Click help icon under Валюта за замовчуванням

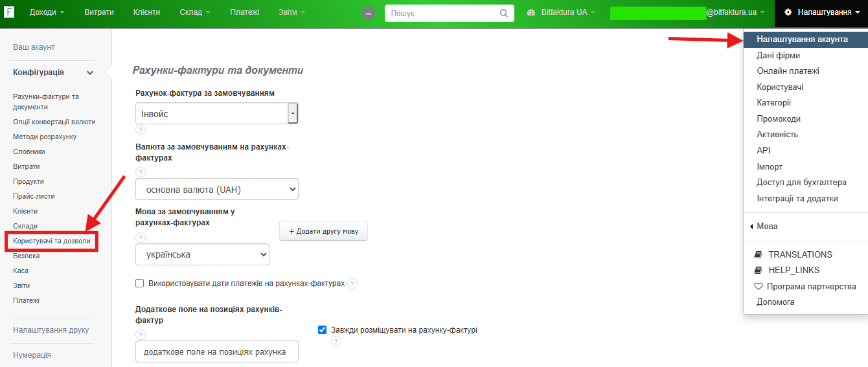click(x=141, y=172)
